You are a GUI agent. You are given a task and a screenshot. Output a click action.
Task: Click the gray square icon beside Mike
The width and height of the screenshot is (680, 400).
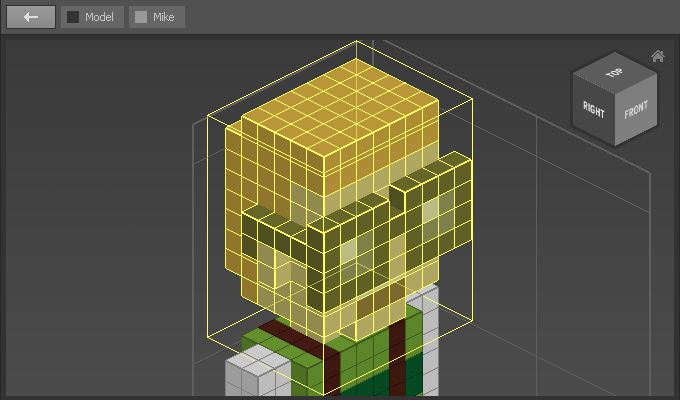(x=141, y=17)
